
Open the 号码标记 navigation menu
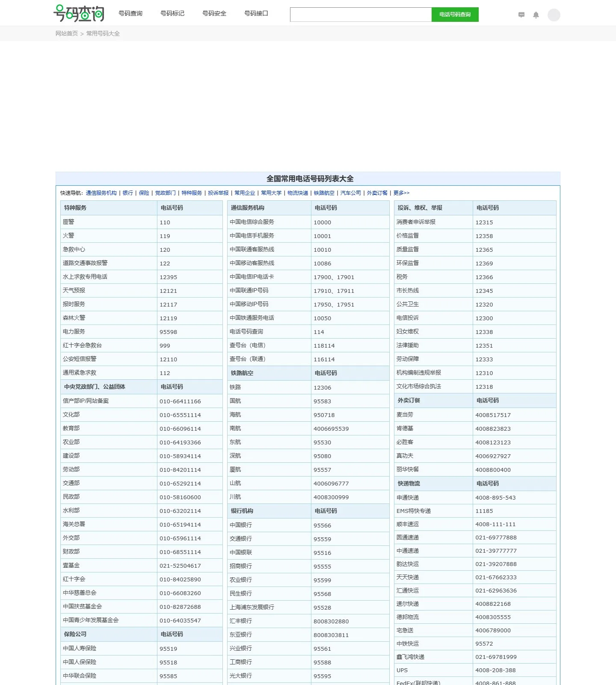click(x=172, y=13)
